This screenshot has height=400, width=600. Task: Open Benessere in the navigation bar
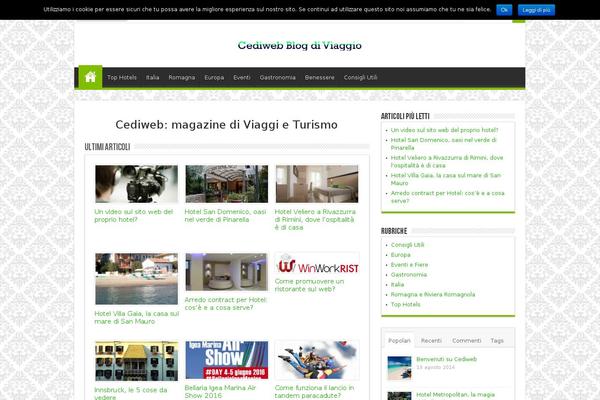point(320,77)
